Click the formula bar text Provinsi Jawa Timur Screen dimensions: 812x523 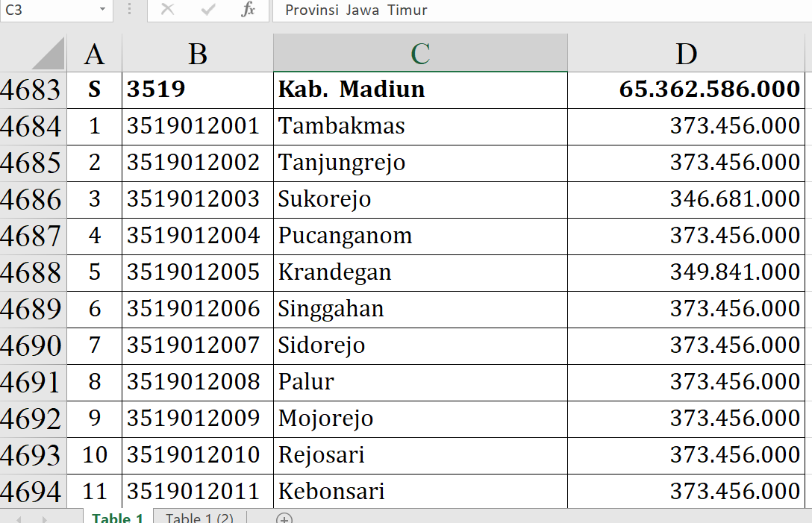point(356,10)
